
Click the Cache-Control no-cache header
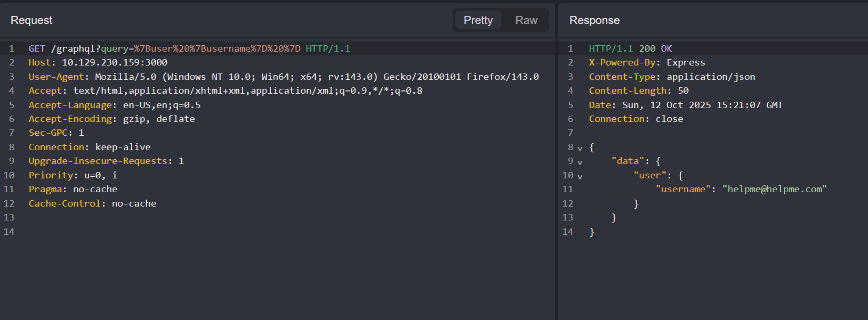(x=92, y=203)
